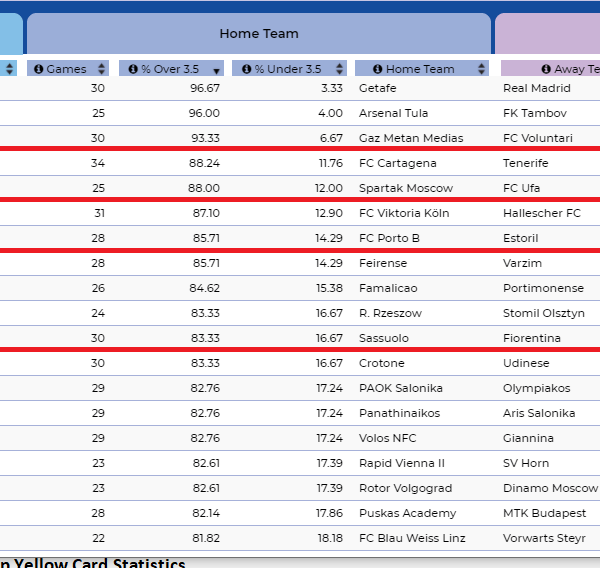Screen dimensions: 600x568
Task: Click the info icon beside Games header
Action: pos(38,69)
